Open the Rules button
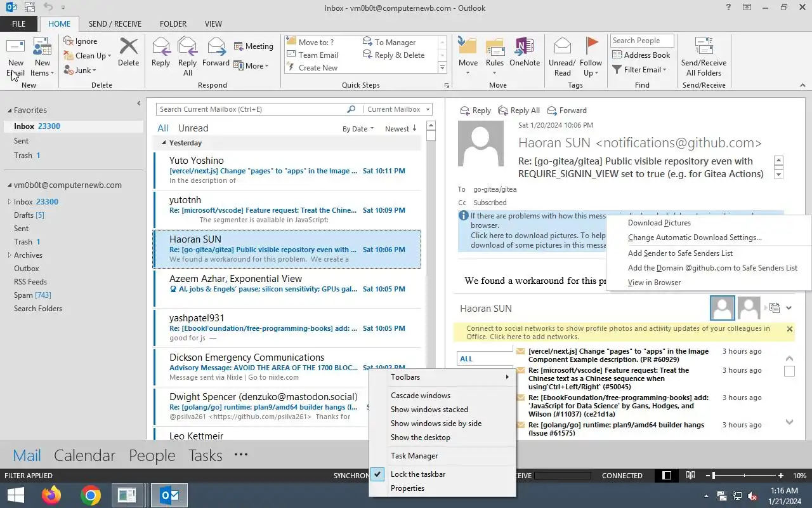Screen dimensions: 812x508 point(495,57)
